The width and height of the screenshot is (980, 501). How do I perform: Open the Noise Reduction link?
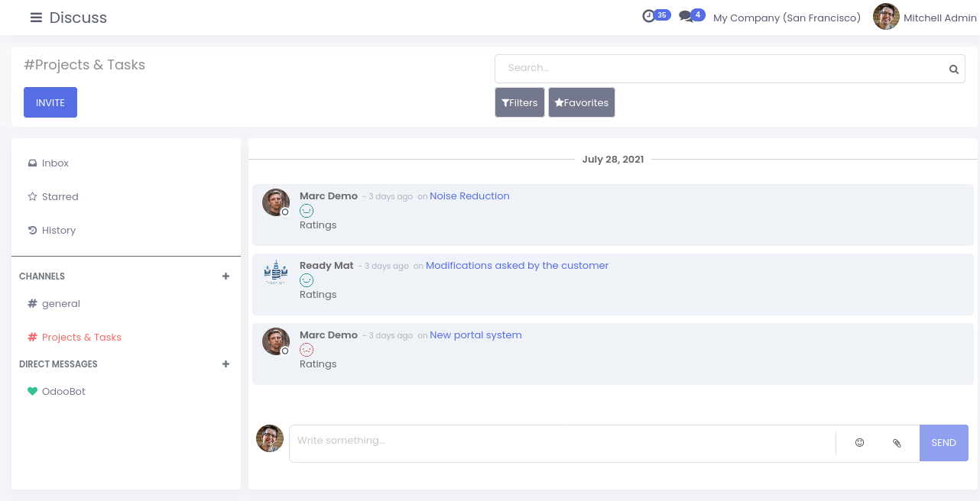click(x=469, y=196)
